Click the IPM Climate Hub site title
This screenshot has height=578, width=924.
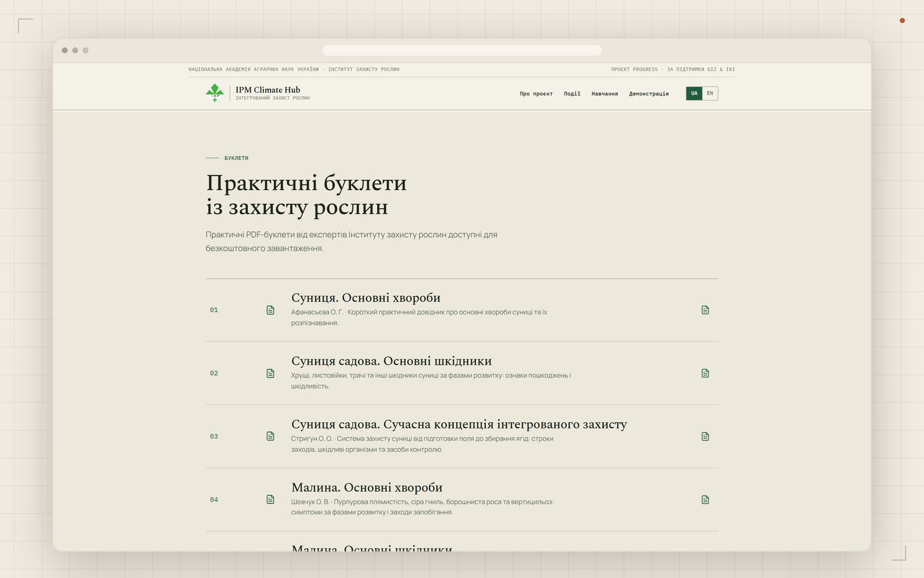click(x=268, y=90)
